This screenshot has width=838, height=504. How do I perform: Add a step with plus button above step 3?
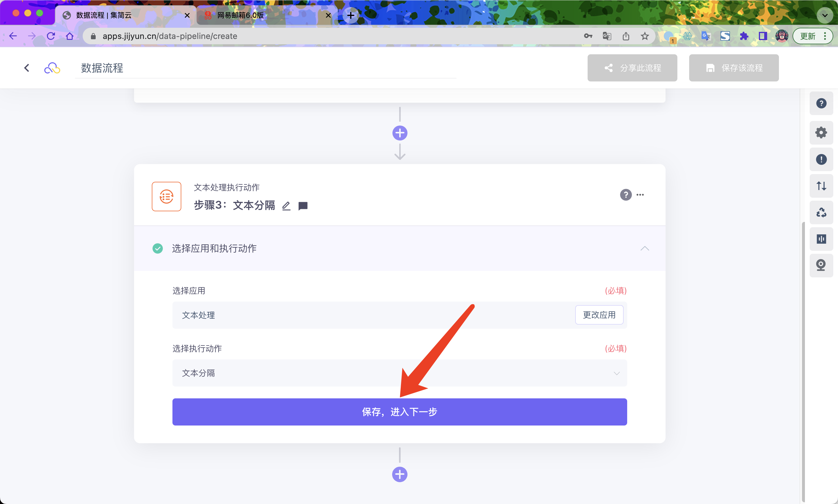(400, 133)
